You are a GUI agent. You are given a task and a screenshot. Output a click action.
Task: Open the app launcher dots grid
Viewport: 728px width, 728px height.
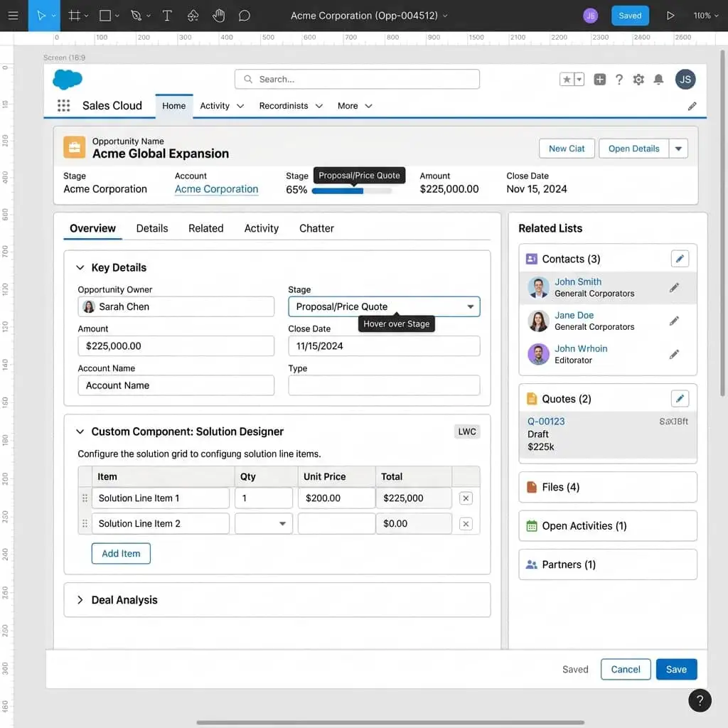pyautogui.click(x=63, y=106)
